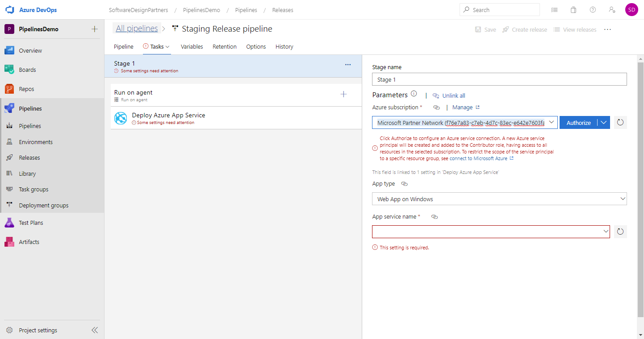
Task: Click the Authorize button
Action: pyautogui.click(x=578, y=122)
